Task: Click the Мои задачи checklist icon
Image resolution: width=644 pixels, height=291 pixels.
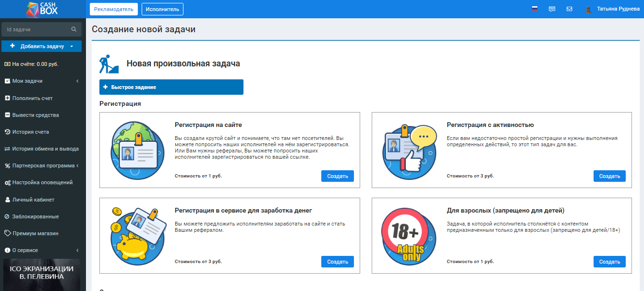Action: tap(7, 81)
